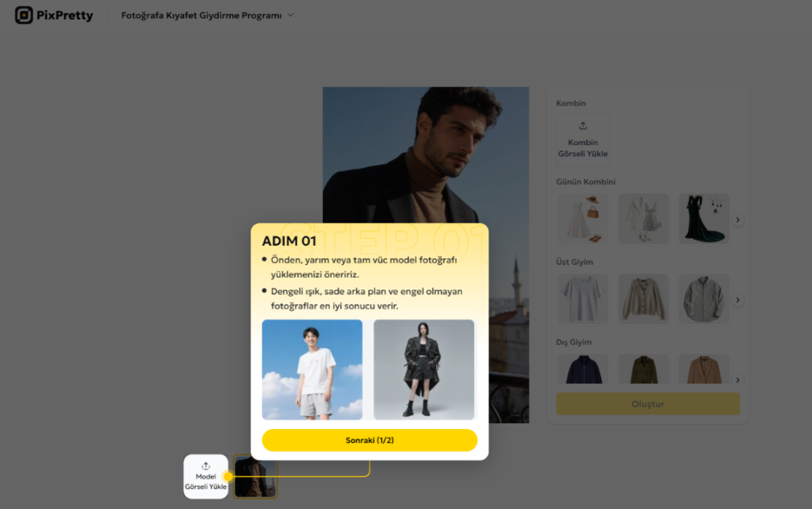The width and height of the screenshot is (812, 509).
Task: Choose the white coat outfit in Günün Kombini
Action: [x=643, y=219]
